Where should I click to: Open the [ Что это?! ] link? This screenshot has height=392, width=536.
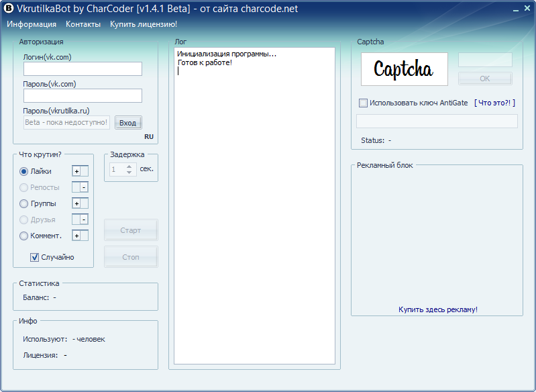point(494,103)
